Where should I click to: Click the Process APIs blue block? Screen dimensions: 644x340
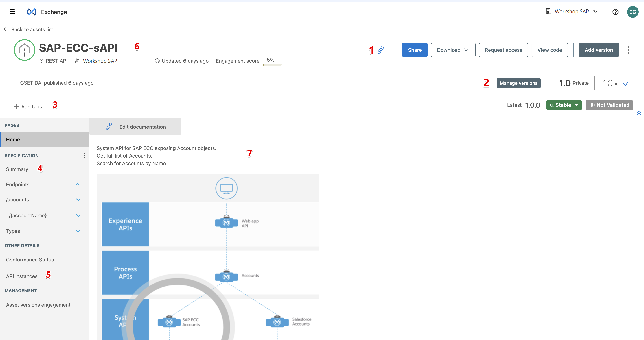pyautogui.click(x=125, y=273)
